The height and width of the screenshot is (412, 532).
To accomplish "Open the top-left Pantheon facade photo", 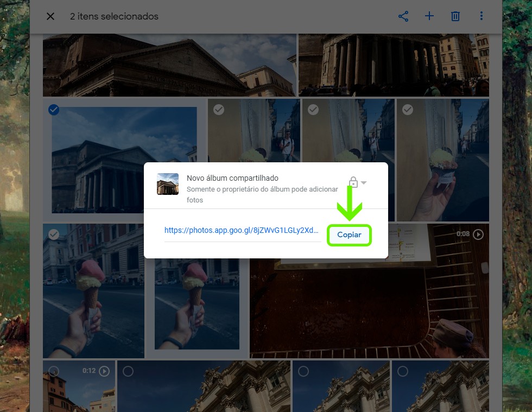I will point(169,65).
